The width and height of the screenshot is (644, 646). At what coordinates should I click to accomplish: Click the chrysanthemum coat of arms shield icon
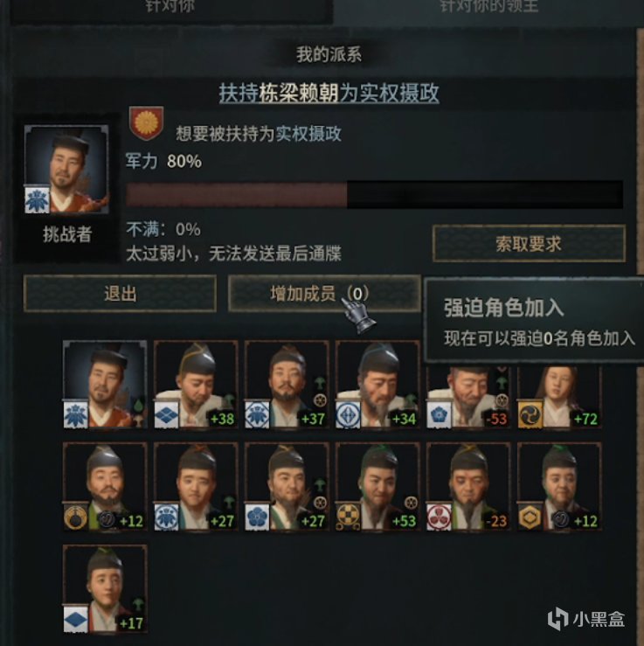point(146,123)
